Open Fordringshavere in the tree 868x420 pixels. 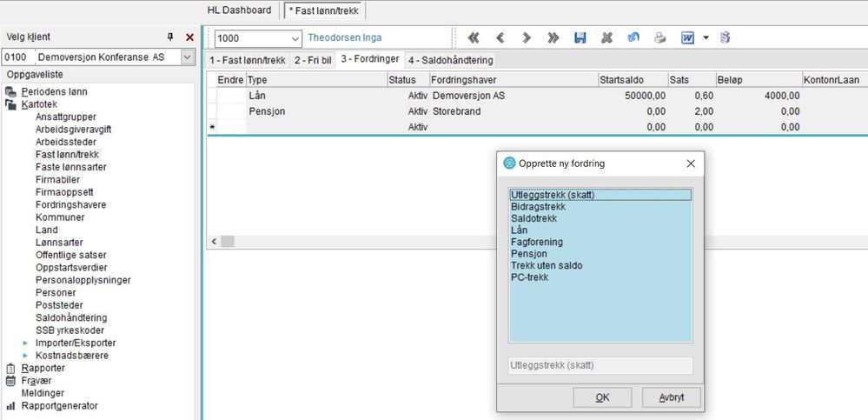[x=71, y=204]
